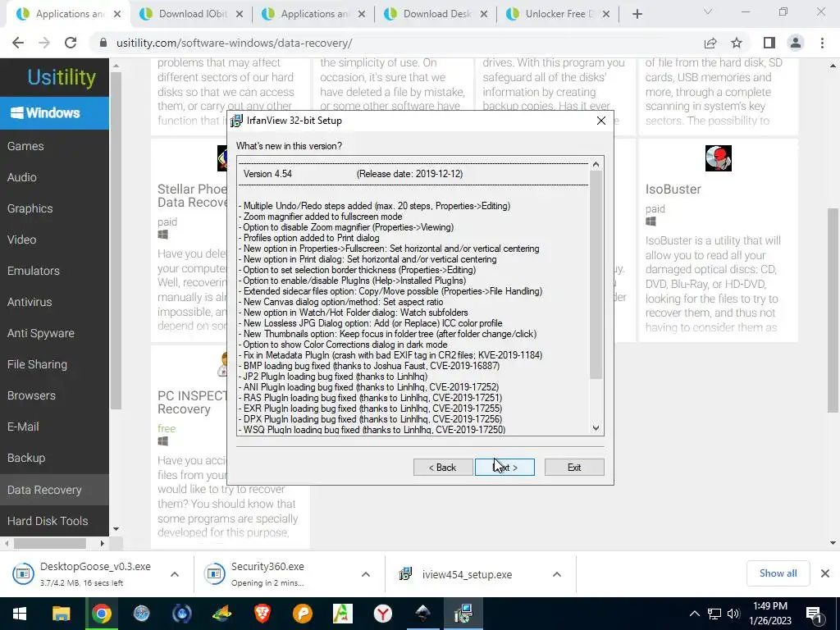
Task: Open the Chrome three-dot menu
Action: pyautogui.click(x=822, y=43)
